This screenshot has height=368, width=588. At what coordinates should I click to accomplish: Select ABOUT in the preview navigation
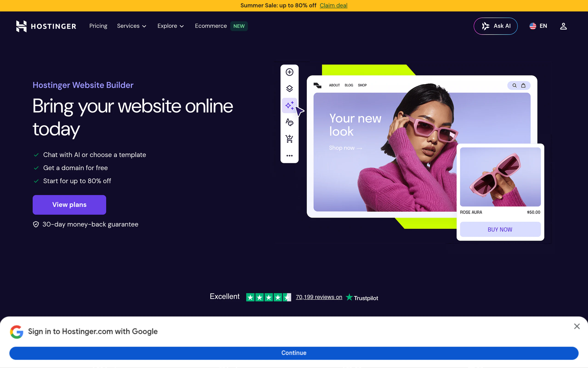(x=334, y=85)
